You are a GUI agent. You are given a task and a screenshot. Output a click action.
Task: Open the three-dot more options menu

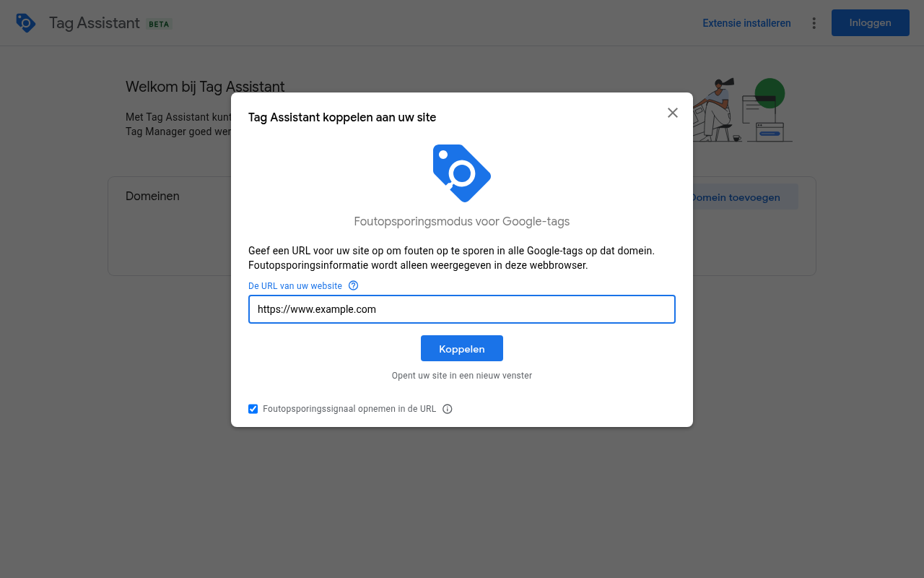click(814, 23)
